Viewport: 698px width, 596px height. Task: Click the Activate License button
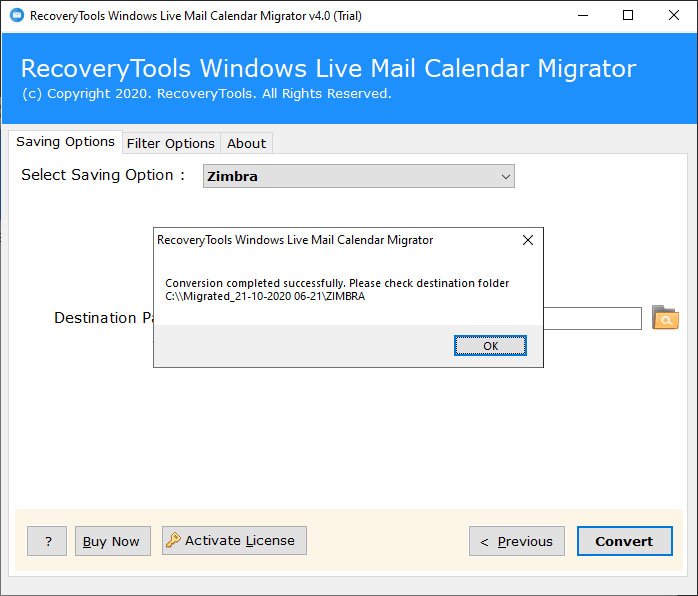(x=234, y=540)
